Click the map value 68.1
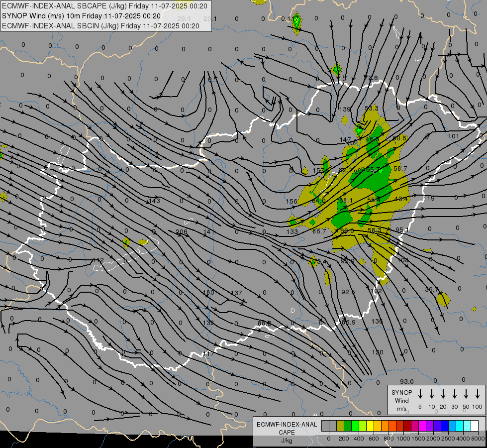This screenshot has height=448, width=487. tap(346, 200)
